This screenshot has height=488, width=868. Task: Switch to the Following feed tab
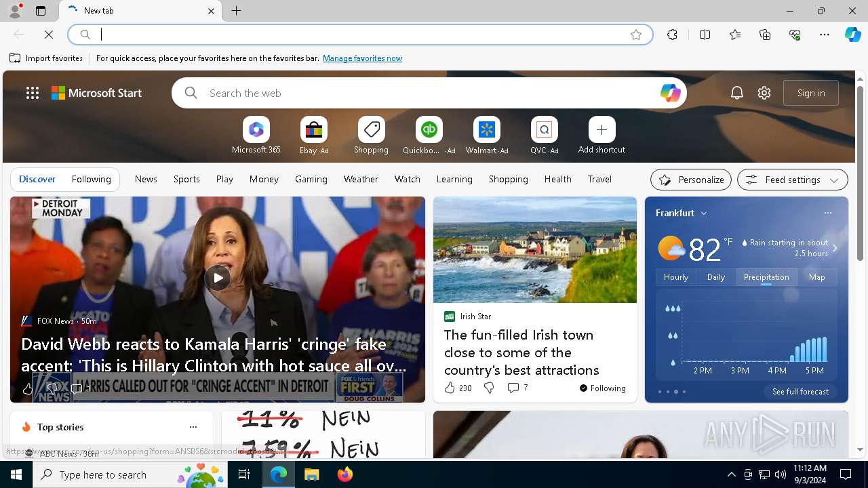(x=91, y=179)
